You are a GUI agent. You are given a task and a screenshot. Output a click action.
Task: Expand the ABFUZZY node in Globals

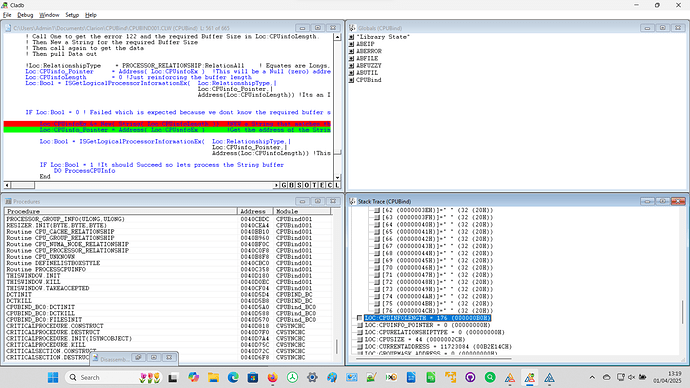point(351,66)
